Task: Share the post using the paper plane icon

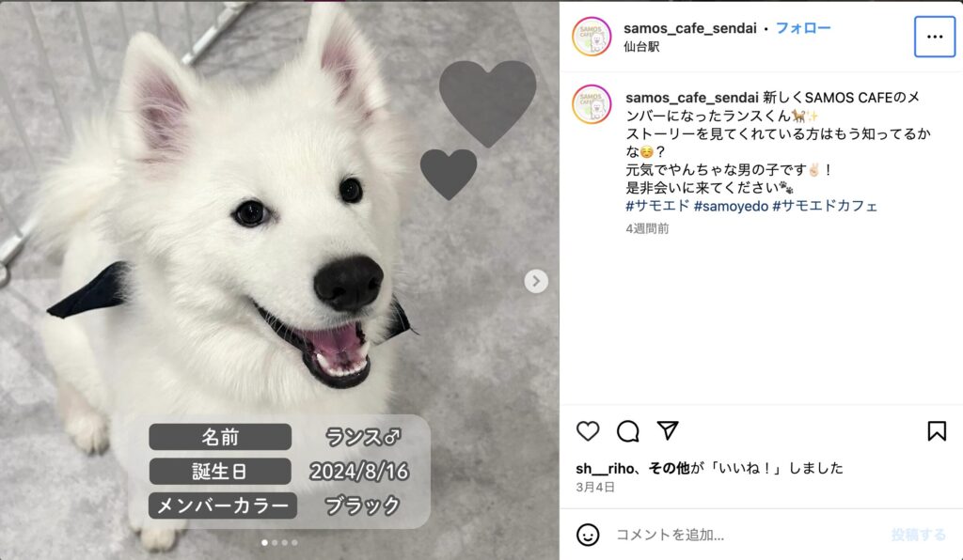Action: [x=668, y=430]
